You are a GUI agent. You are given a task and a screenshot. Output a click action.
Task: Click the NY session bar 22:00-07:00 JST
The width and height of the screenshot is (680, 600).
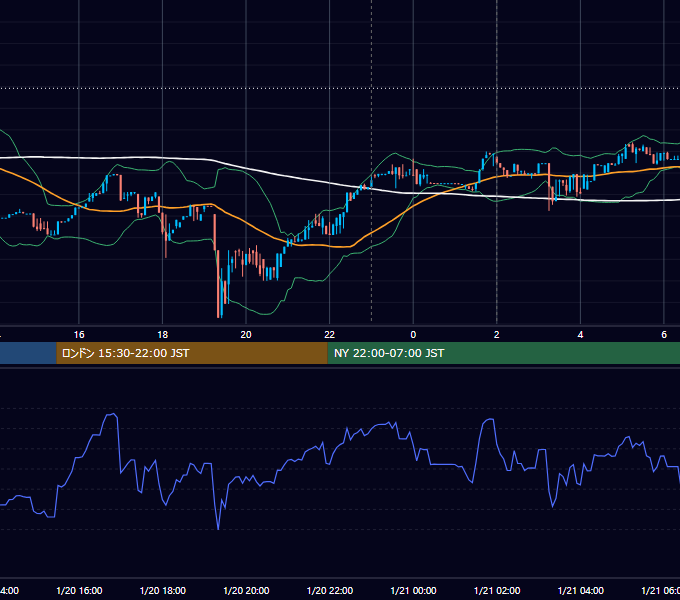[x=503, y=353]
